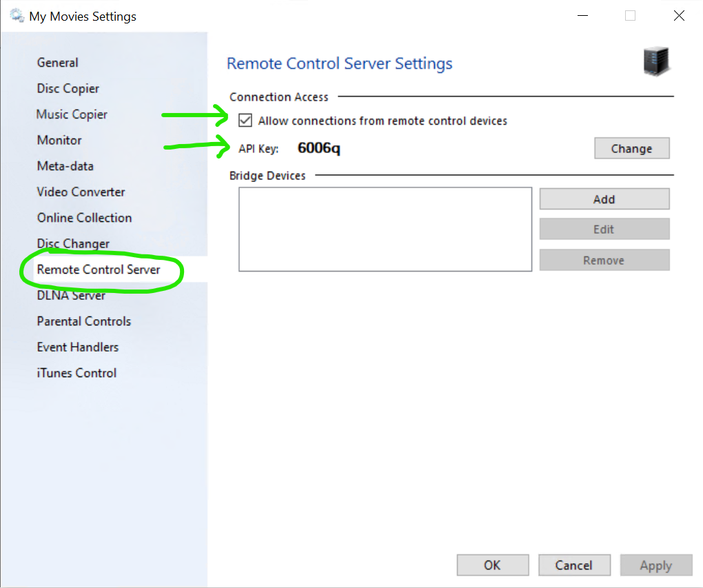
Task: Confirm settings with OK button
Action: pos(492,565)
